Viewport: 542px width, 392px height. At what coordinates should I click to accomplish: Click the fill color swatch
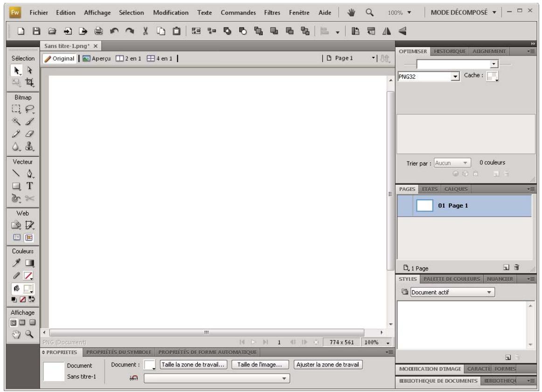coord(28,288)
